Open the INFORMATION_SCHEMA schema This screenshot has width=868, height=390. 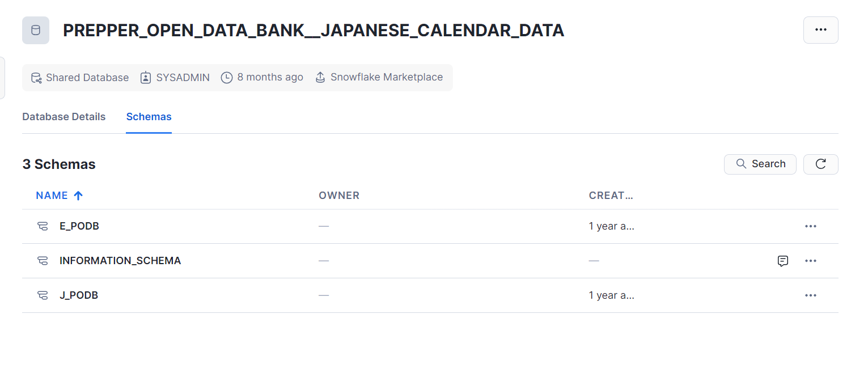120,261
